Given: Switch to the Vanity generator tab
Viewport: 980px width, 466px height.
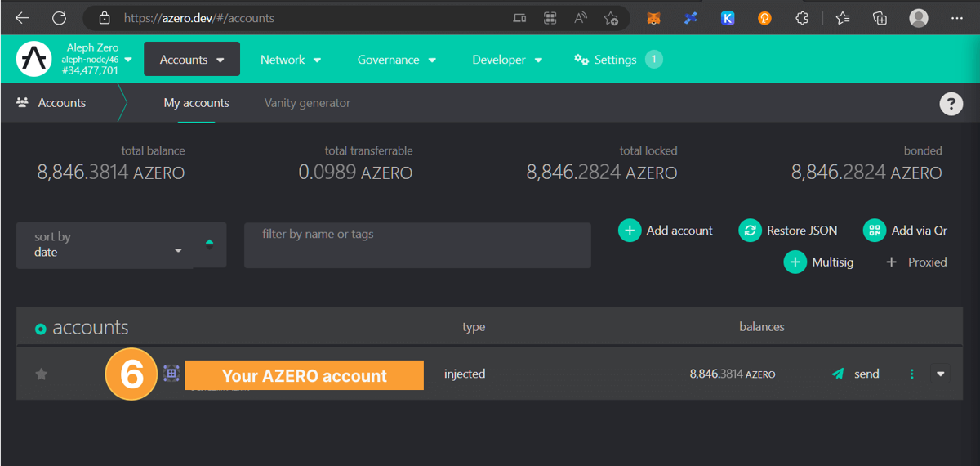Looking at the screenshot, I should coord(307,103).
